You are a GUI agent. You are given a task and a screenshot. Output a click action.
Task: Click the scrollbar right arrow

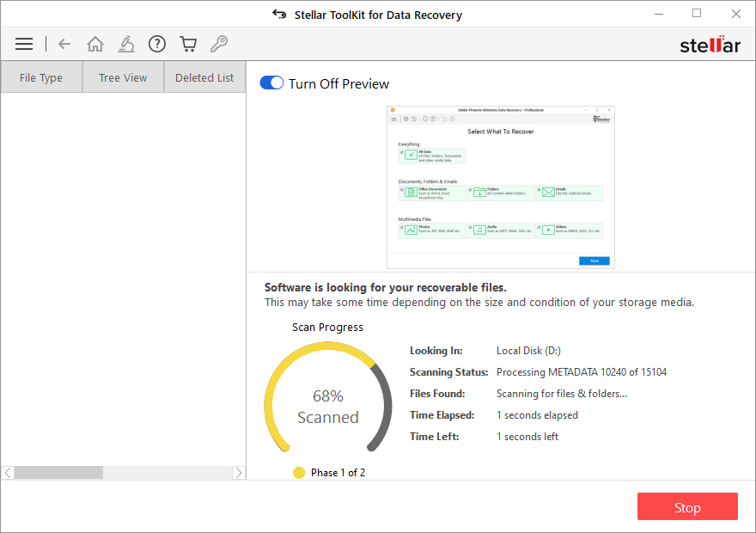pyautogui.click(x=239, y=473)
